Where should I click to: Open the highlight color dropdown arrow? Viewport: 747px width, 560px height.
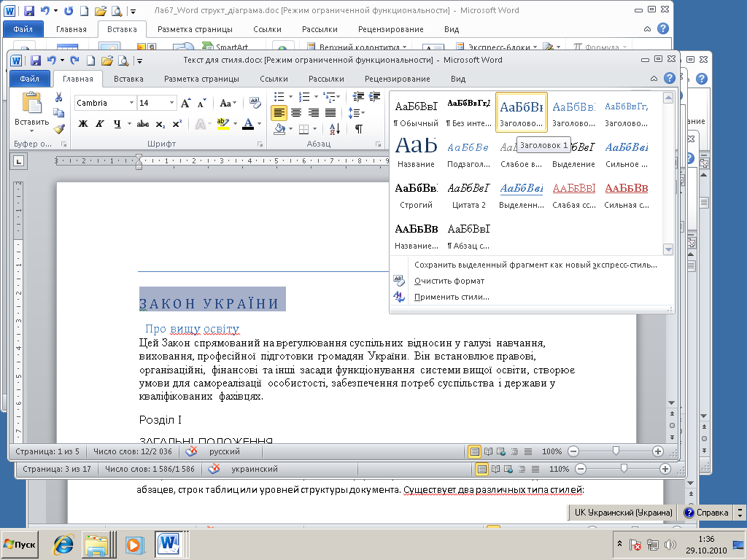tap(236, 124)
